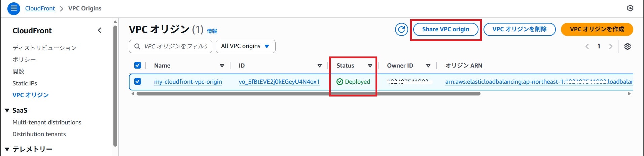Collapse the テレメトリー section

click(x=7, y=149)
